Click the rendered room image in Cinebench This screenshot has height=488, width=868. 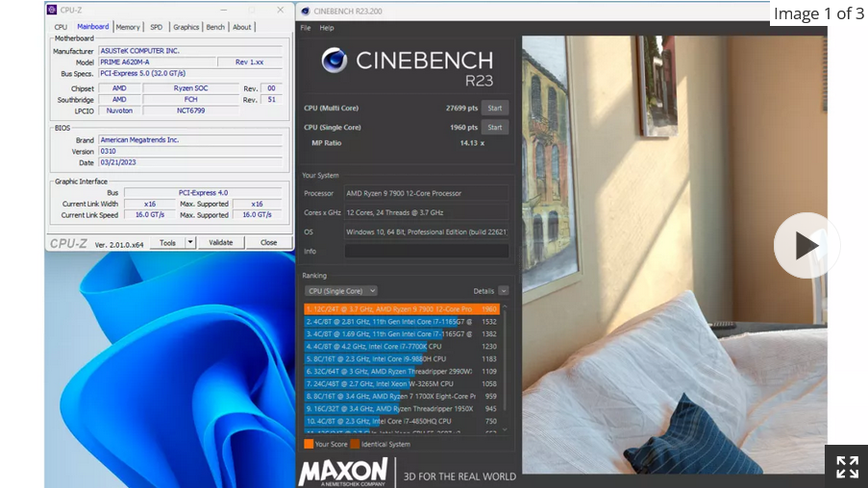pyautogui.click(x=674, y=255)
